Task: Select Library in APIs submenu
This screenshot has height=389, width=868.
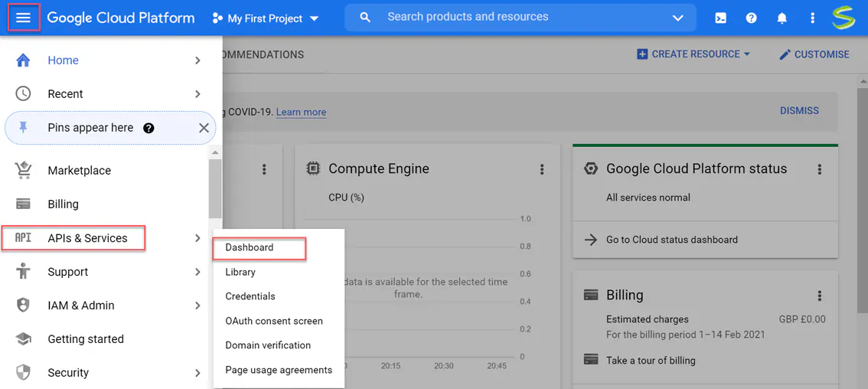Action: pyautogui.click(x=240, y=272)
